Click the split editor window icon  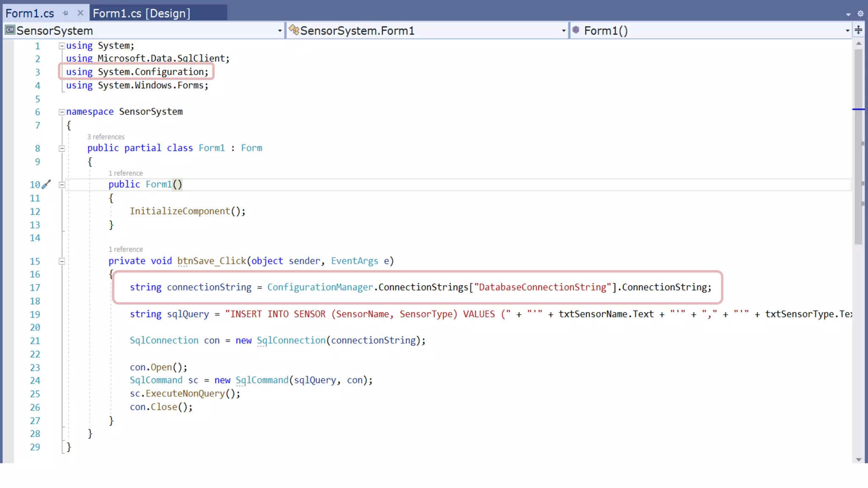tap(859, 30)
